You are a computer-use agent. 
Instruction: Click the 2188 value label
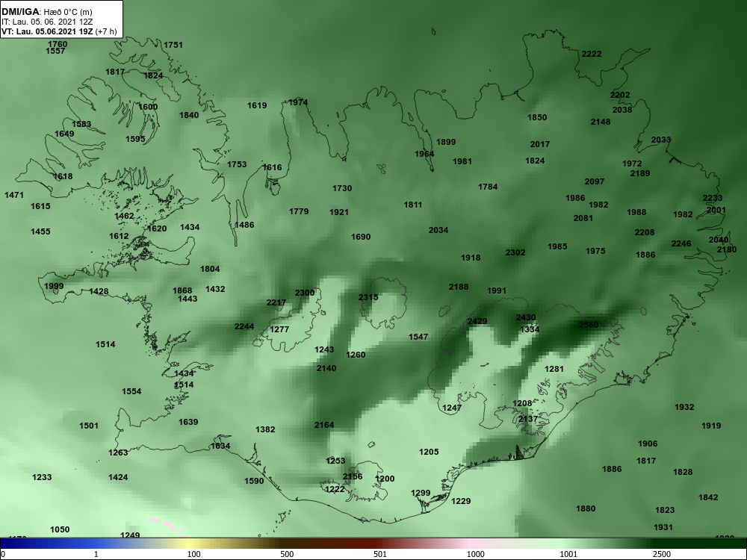click(x=459, y=287)
